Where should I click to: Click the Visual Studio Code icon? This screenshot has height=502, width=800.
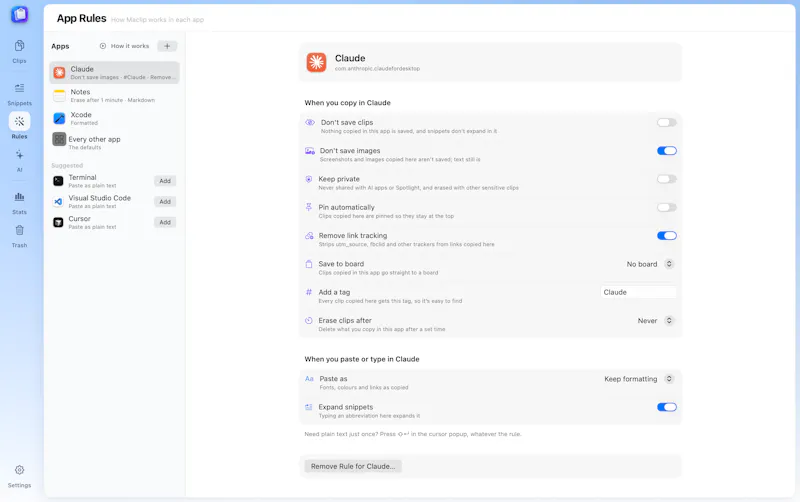click(x=58, y=202)
